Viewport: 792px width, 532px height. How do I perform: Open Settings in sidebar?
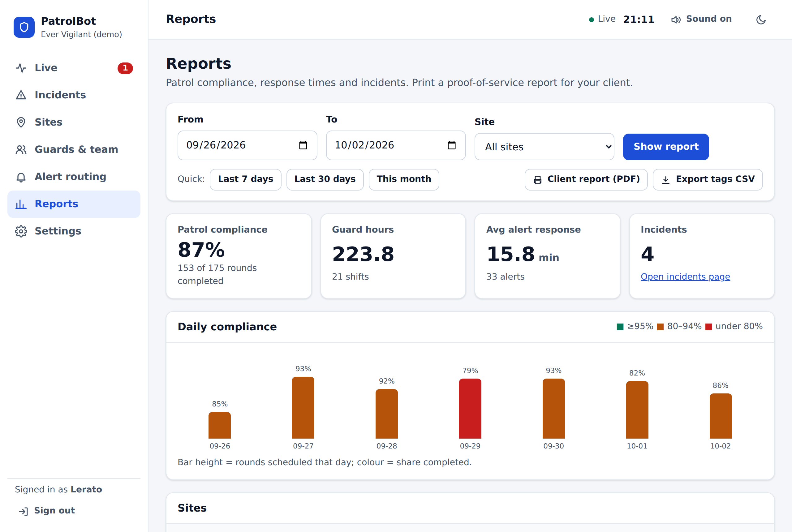(74, 231)
